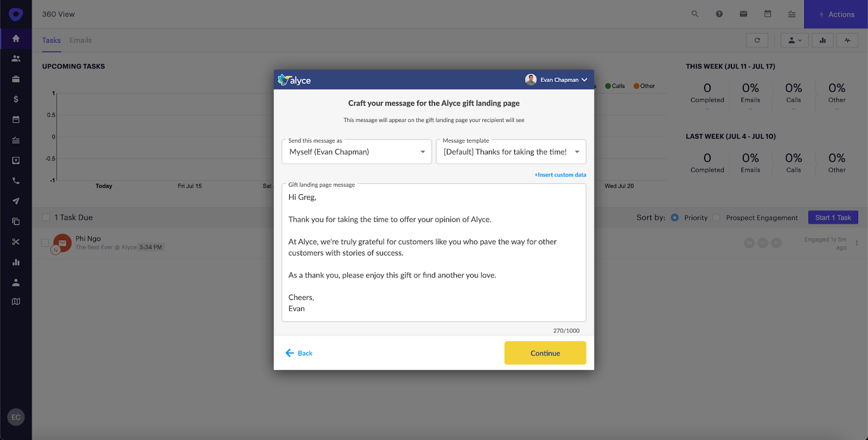Open the three-dot menu for Phi Ngo task
Viewport: 868px width, 440px height.
pyautogui.click(x=857, y=243)
